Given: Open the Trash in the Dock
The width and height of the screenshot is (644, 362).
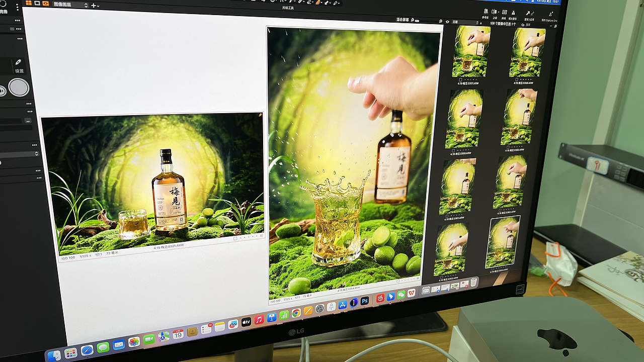Looking at the screenshot, I should pyautogui.click(x=474, y=283).
